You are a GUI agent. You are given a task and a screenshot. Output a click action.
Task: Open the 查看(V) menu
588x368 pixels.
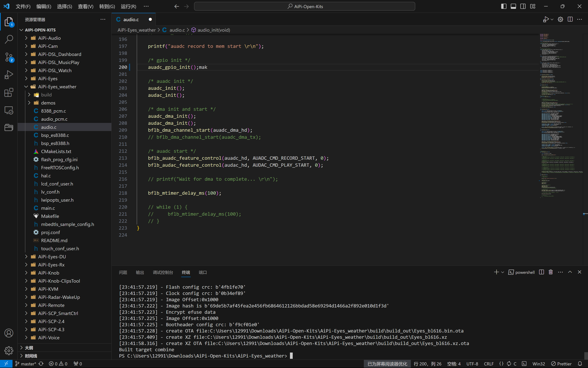click(85, 7)
